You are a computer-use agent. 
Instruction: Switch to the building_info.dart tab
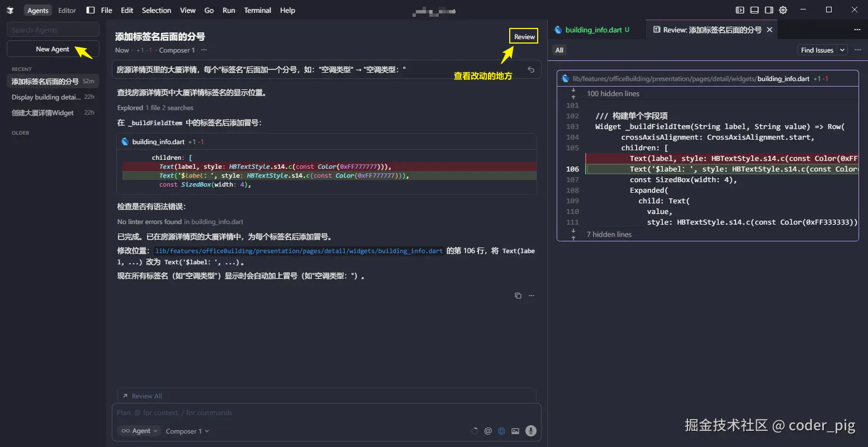pos(592,30)
